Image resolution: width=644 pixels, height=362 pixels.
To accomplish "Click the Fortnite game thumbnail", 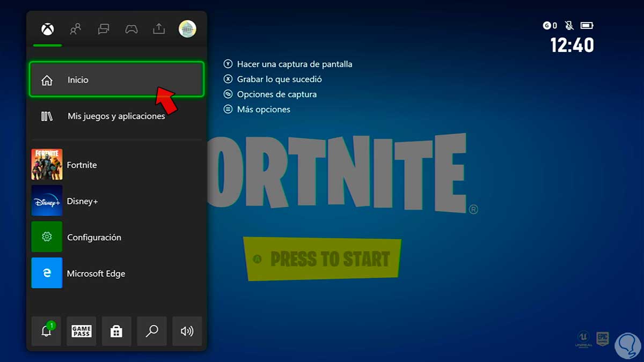I will pyautogui.click(x=47, y=165).
